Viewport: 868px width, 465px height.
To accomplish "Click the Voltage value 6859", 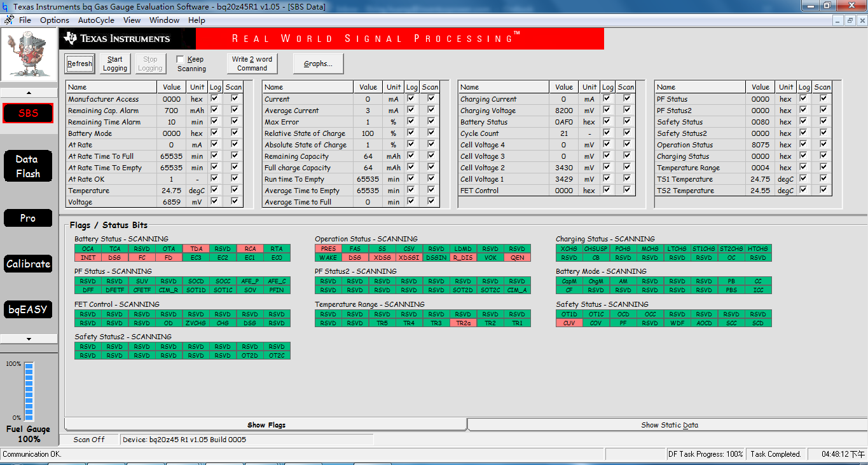I will coord(171,202).
